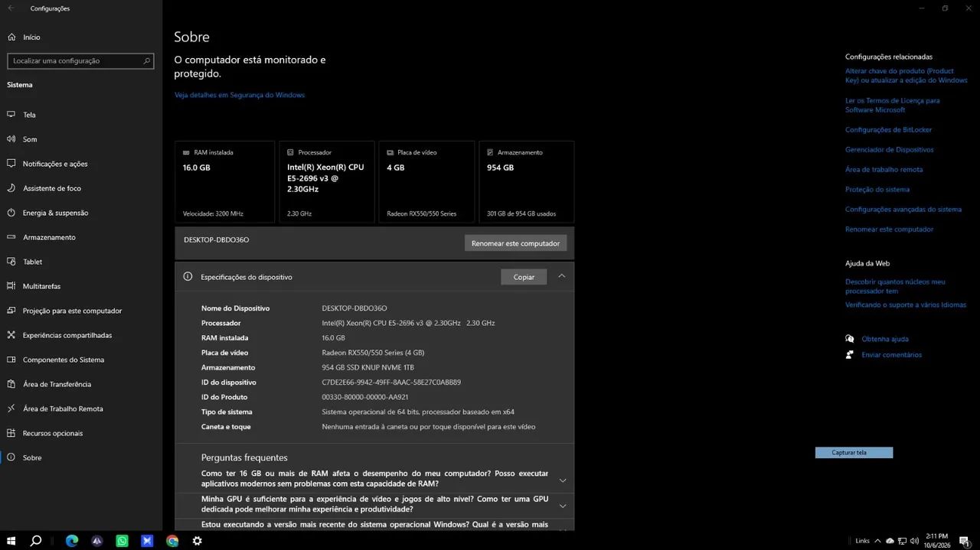Open Assistente de foco via its moon icon

(11, 188)
